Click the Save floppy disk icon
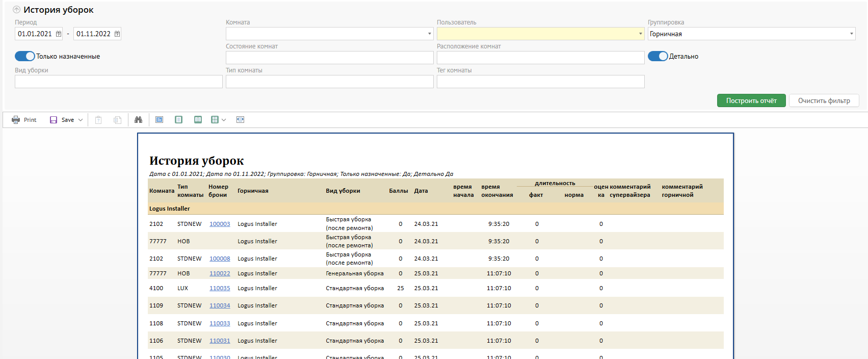 click(x=54, y=120)
